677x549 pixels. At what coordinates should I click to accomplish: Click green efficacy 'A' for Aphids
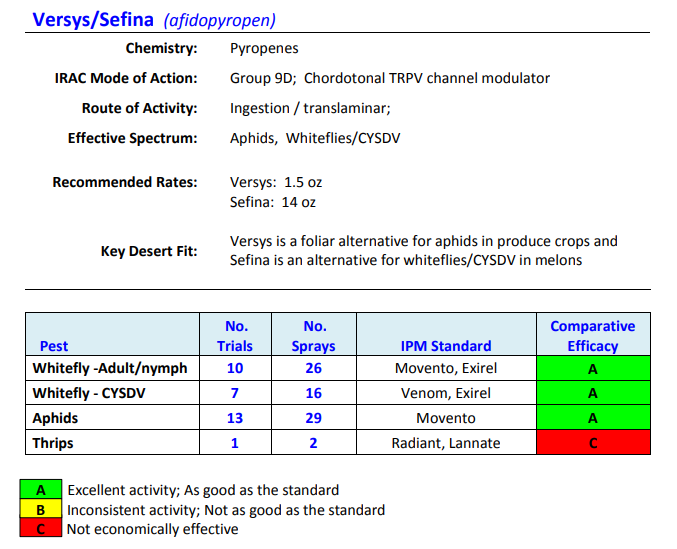(593, 418)
